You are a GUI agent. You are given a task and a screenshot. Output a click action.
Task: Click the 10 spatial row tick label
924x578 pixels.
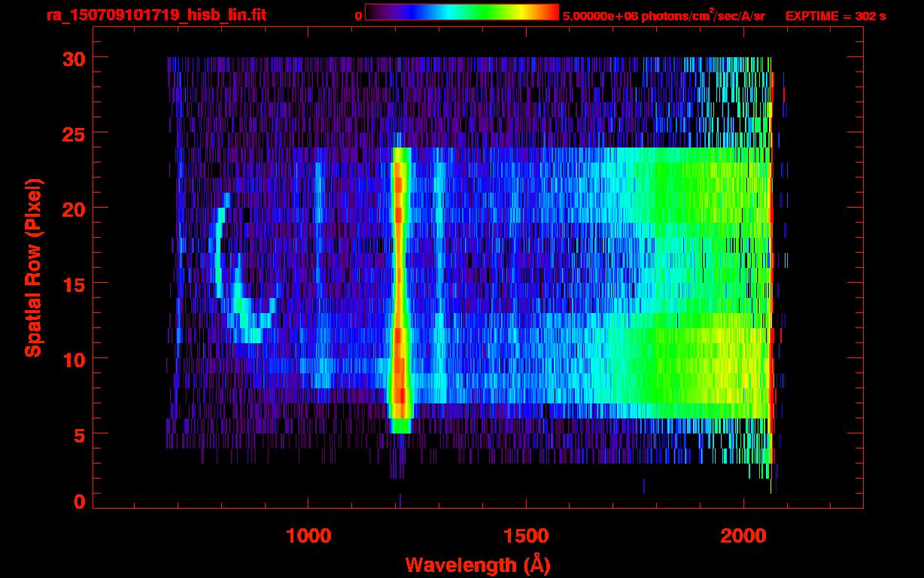tap(74, 358)
